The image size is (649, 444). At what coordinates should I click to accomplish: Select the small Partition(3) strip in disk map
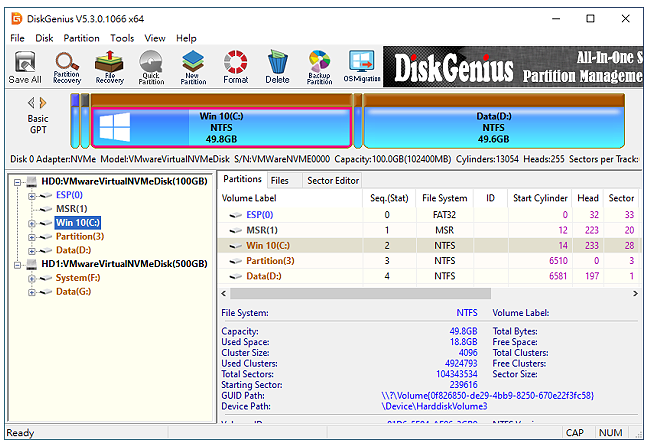[x=358, y=121]
